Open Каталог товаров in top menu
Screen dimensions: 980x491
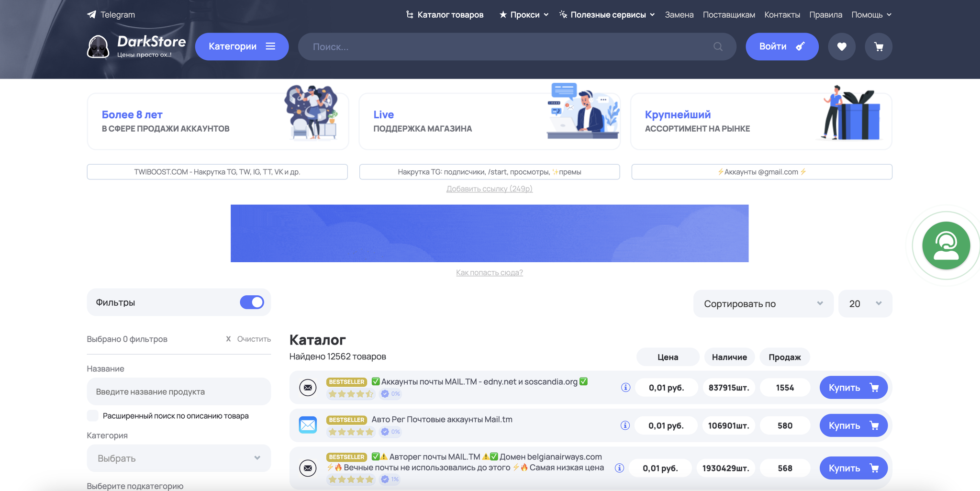[x=445, y=15]
